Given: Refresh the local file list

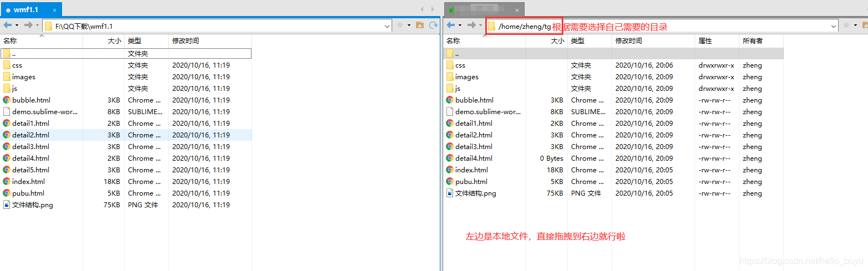Looking at the screenshot, I should coord(433,25).
